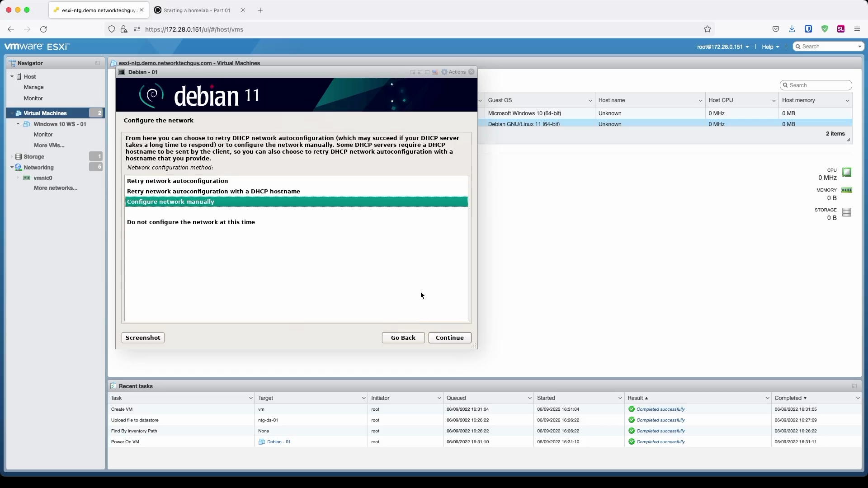
Task: Collapse the Windows 10 WS - 01 node
Action: 18,124
